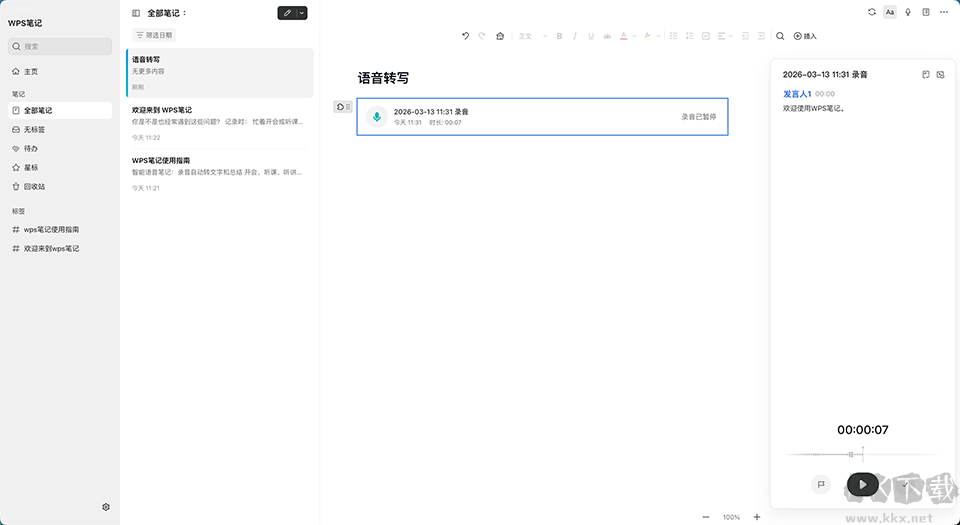The width and height of the screenshot is (960, 525).
Task: Resume recording with the play button
Action: coord(863,485)
